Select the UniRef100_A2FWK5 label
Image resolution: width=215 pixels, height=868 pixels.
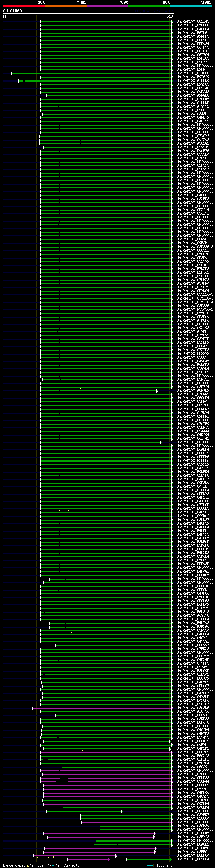[x=193, y=833]
